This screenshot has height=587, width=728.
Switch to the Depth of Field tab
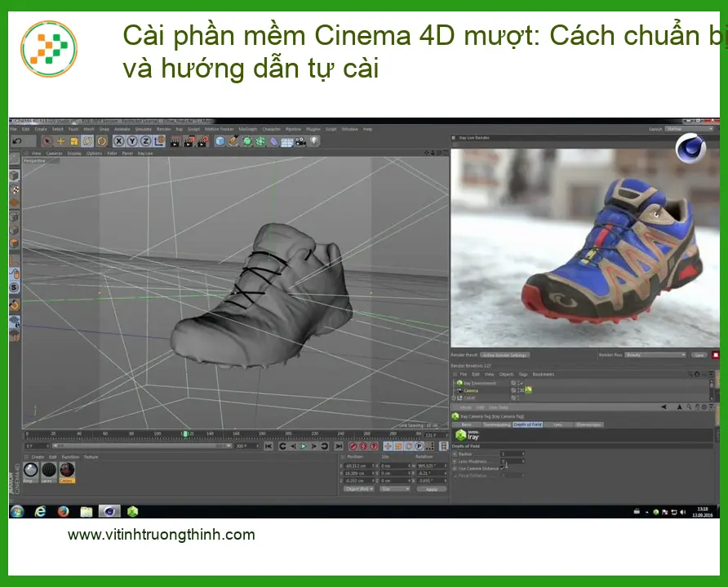click(527, 425)
